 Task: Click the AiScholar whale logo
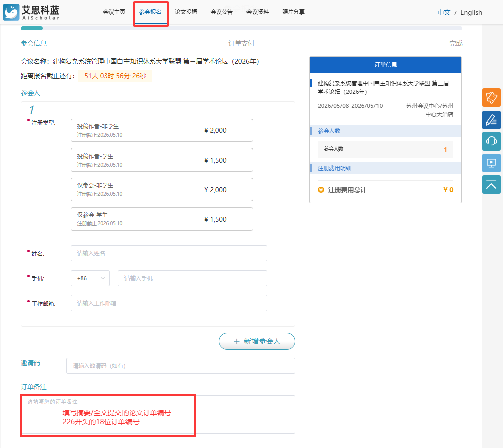point(11,12)
